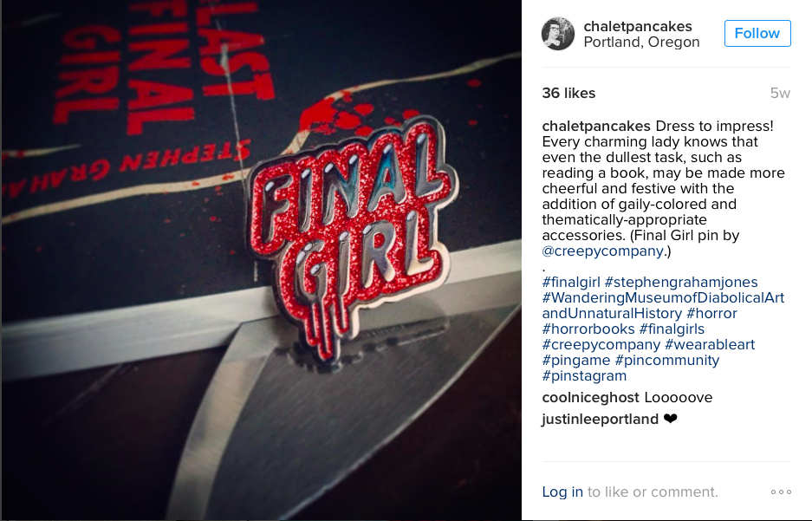Open commenter justinleeportland's profile
Screen dimensions: 812x521
point(601,419)
